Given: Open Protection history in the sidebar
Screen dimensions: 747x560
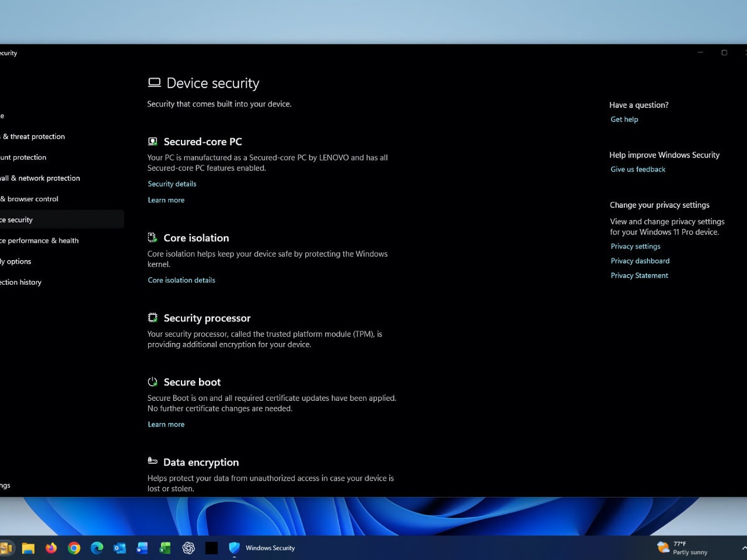Looking at the screenshot, I should (22, 282).
